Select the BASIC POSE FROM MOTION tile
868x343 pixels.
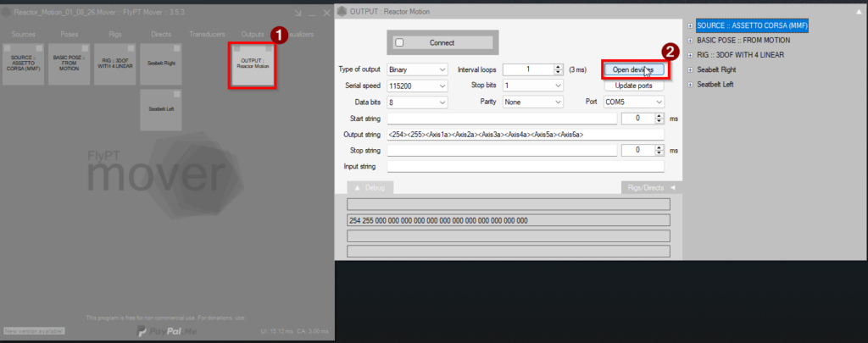click(x=70, y=64)
